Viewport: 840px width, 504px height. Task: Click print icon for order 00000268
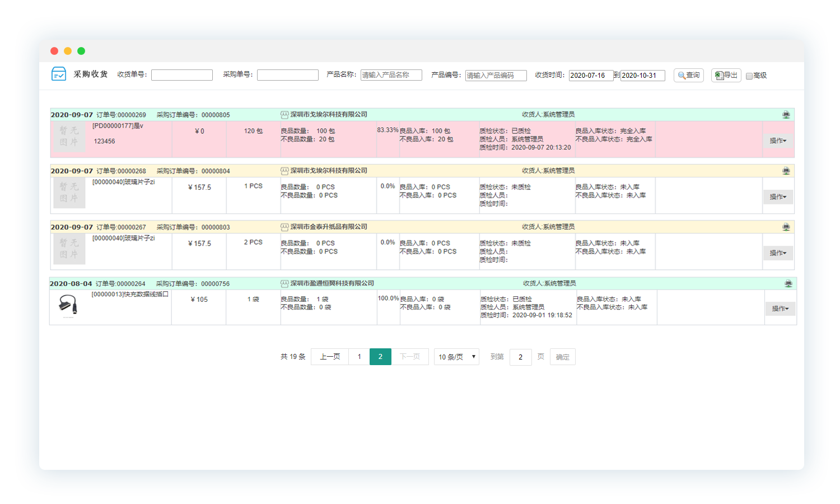coord(786,171)
